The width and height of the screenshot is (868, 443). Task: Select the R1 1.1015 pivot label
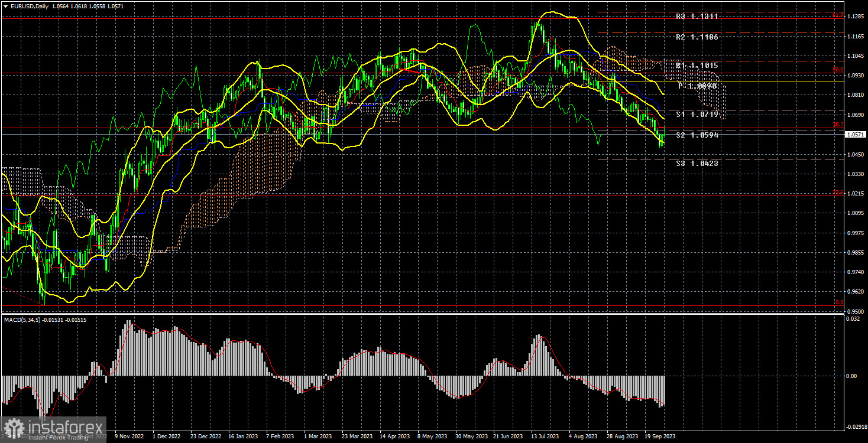coord(697,65)
